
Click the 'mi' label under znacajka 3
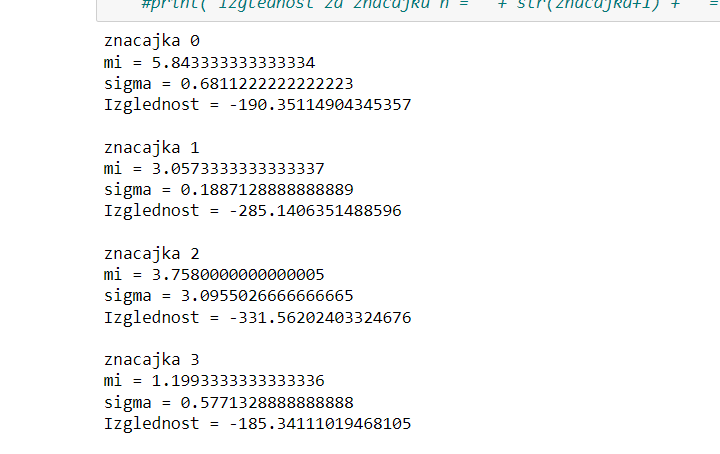click(113, 381)
